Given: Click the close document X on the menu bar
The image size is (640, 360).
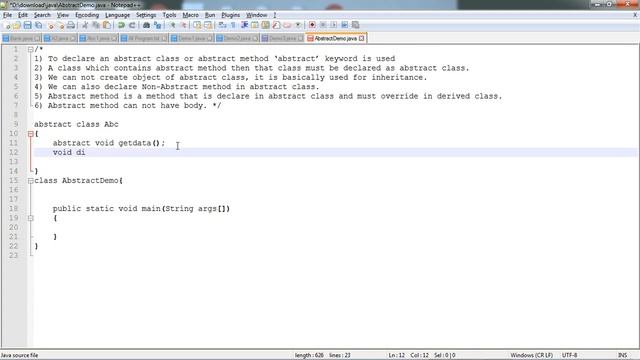Looking at the screenshot, I should 635,15.
